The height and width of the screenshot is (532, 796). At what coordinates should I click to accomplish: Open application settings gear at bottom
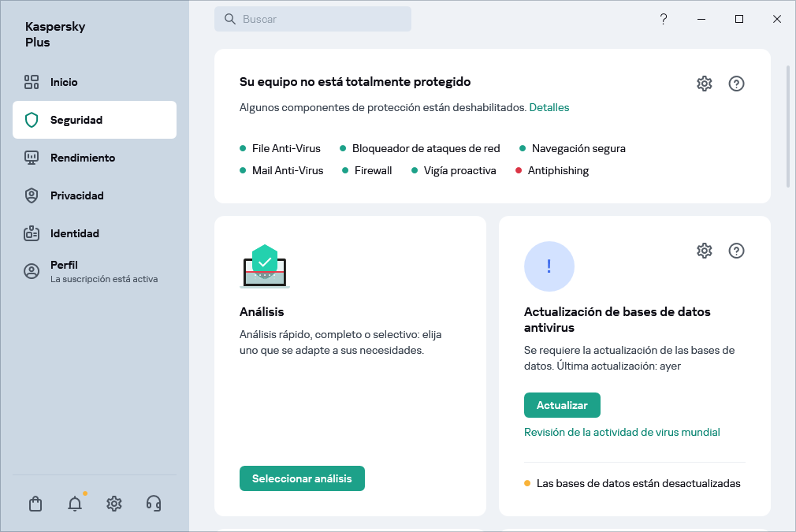114,504
